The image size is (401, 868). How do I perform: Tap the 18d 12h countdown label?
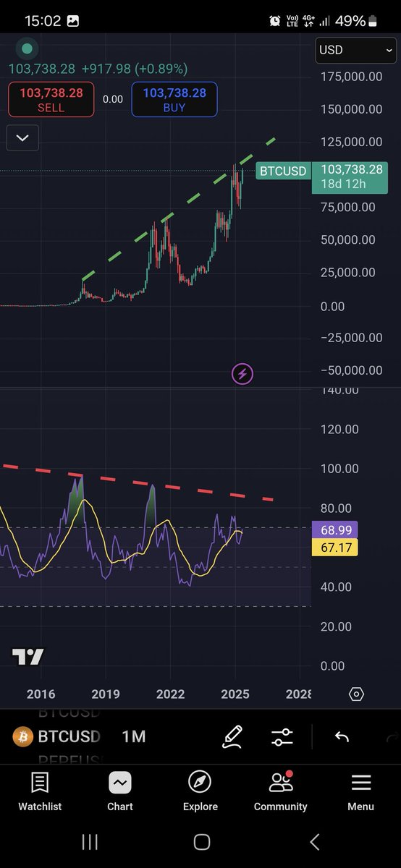click(x=343, y=184)
